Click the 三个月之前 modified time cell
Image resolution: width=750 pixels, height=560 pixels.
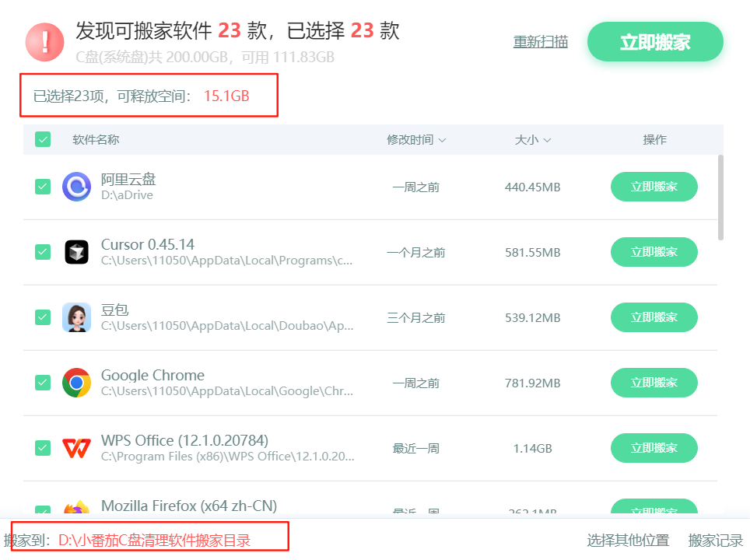click(416, 318)
